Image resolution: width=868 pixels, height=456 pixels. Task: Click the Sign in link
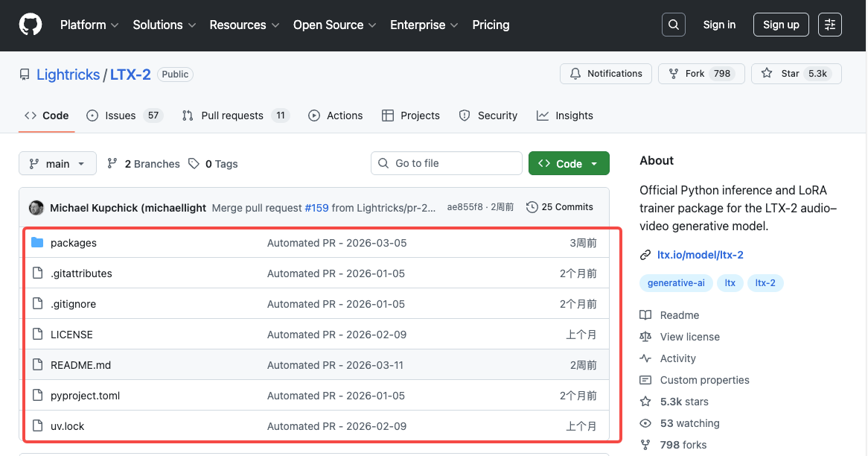(719, 25)
